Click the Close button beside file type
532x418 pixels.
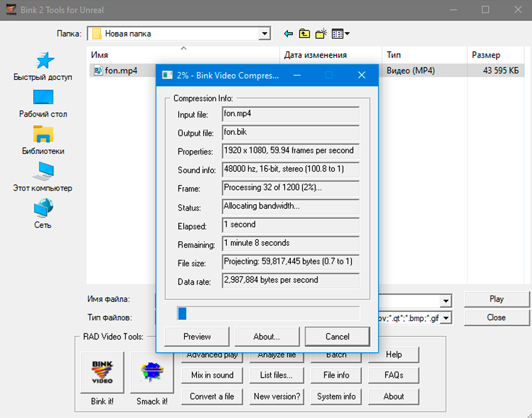pyautogui.click(x=497, y=317)
